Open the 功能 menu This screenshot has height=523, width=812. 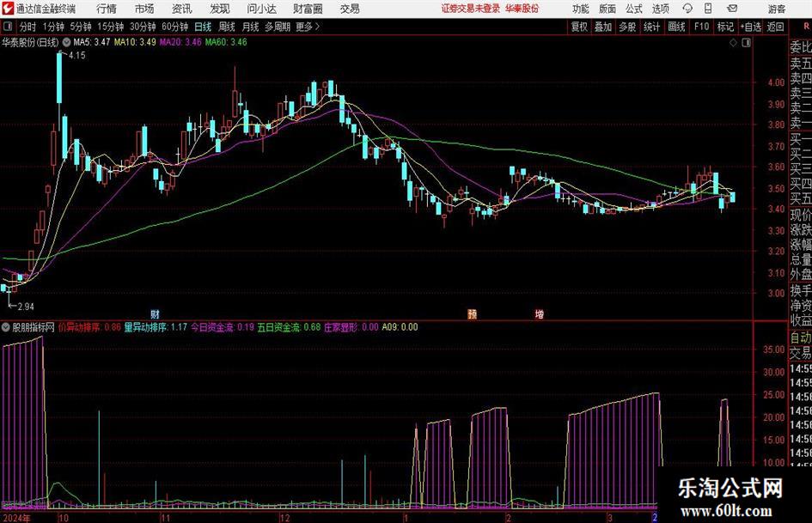581,9
